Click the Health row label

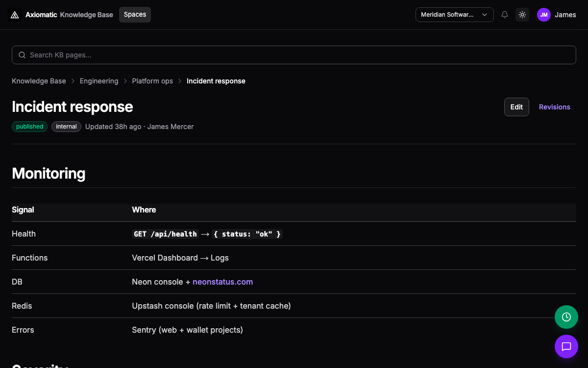[24, 234]
